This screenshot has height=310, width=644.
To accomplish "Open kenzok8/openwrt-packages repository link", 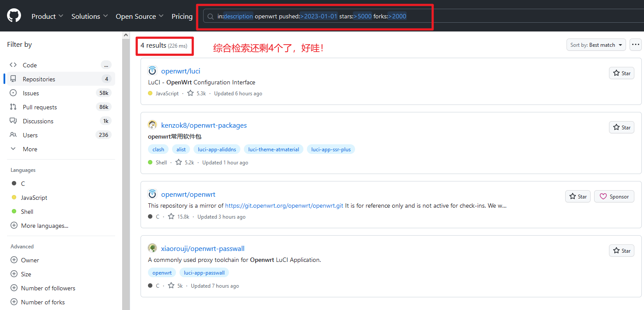I will pos(204,125).
